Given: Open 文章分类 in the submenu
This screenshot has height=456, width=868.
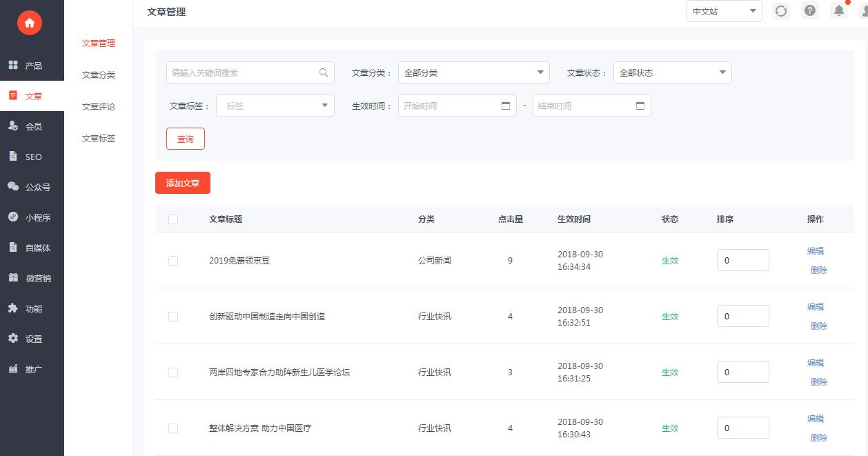Looking at the screenshot, I should (x=99, y=75).
